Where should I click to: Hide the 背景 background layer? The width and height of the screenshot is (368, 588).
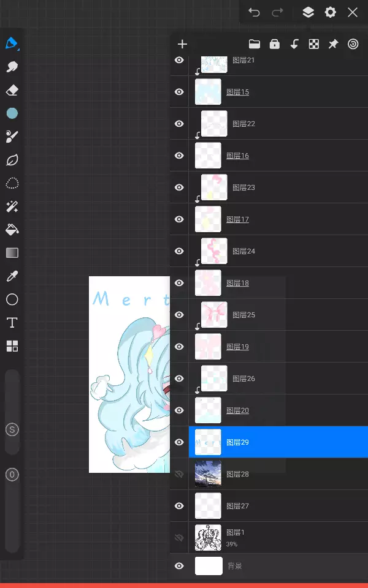[x=179, y=566]
